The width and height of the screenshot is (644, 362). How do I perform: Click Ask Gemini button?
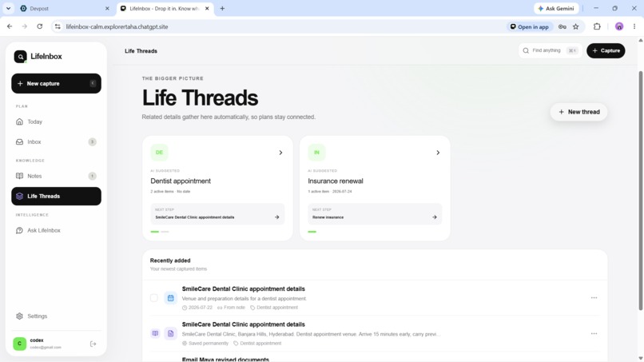coord(556,8)
